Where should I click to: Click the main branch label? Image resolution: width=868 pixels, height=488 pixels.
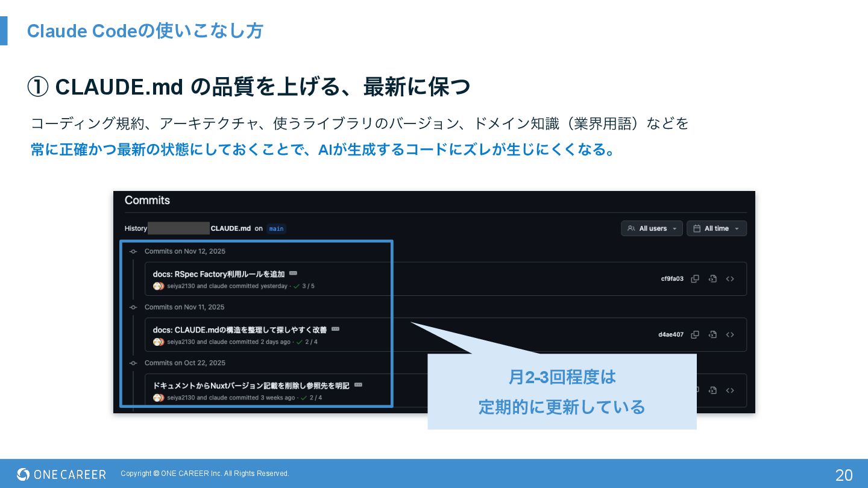point(276,228)
